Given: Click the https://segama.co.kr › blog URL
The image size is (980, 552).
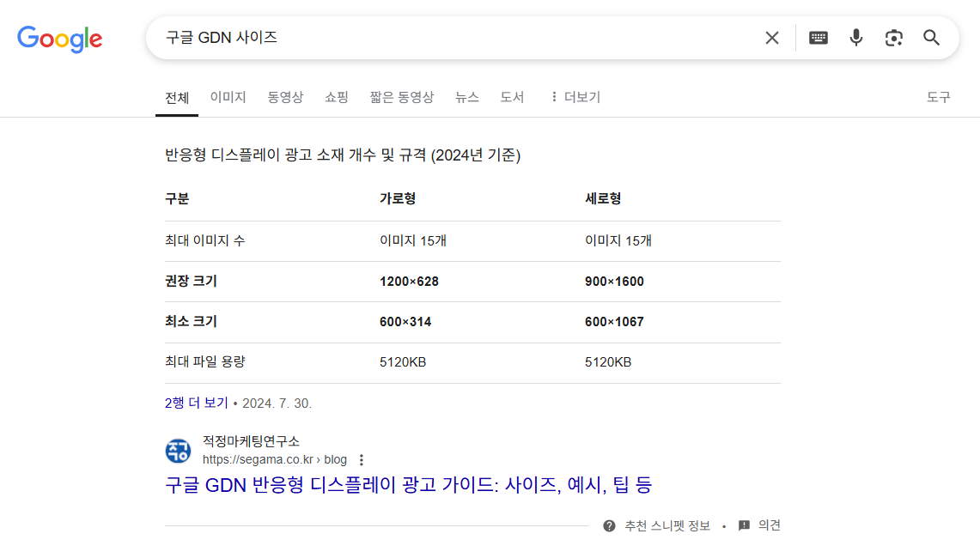Looking at the screenshot, I should coord(274,459).
